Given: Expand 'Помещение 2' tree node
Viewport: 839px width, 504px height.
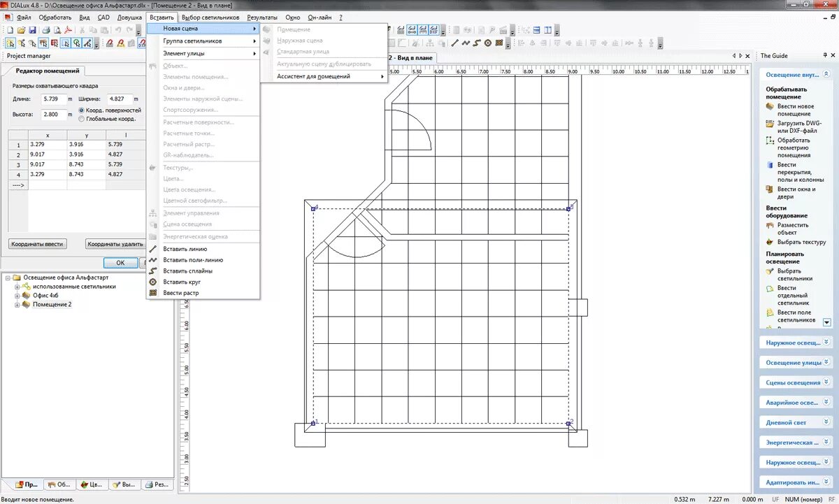Looking at the screenshot, I should pyautogui.click(x=17, y=305).
